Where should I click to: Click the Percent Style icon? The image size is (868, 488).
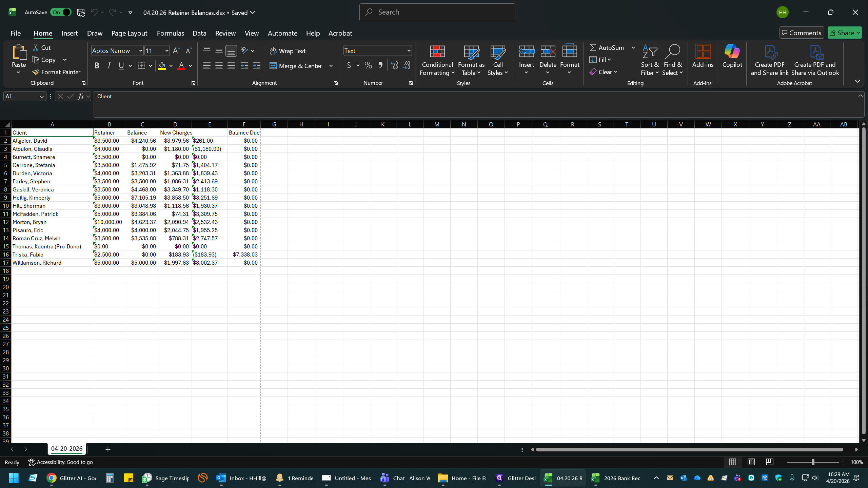(368, 65)
